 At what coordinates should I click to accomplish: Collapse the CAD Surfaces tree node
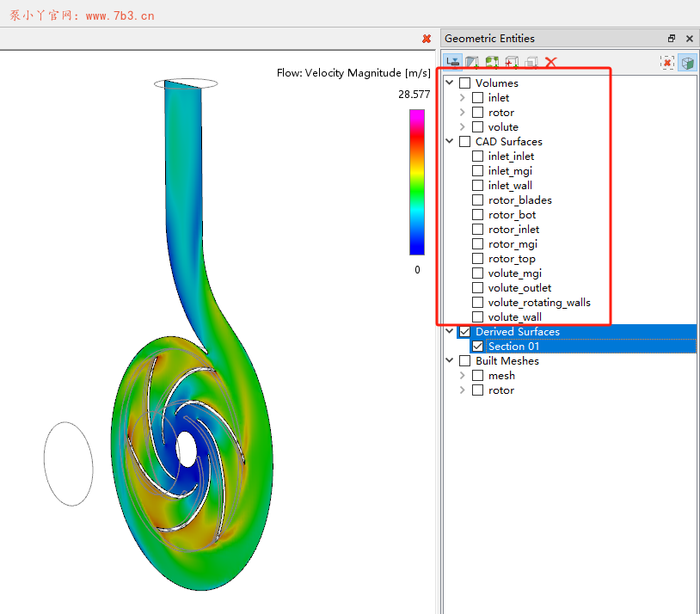[x=450, y=141]
